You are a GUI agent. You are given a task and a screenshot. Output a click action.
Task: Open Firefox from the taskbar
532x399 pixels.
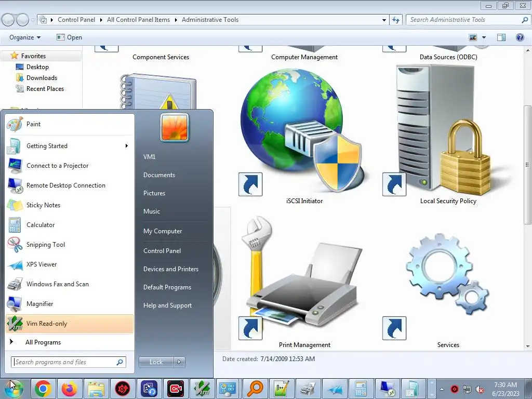click(x=69, y=389)
